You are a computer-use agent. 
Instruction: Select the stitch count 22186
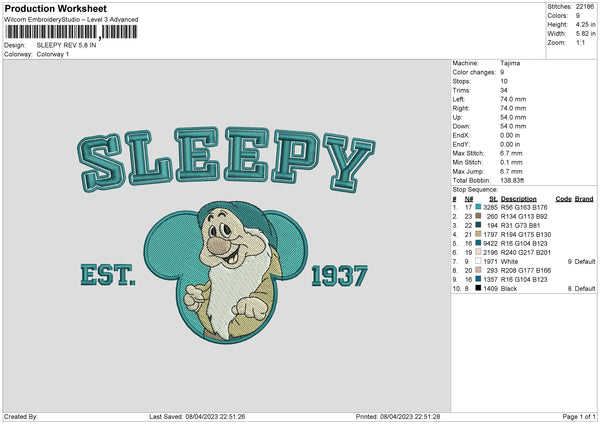(585, 7)
